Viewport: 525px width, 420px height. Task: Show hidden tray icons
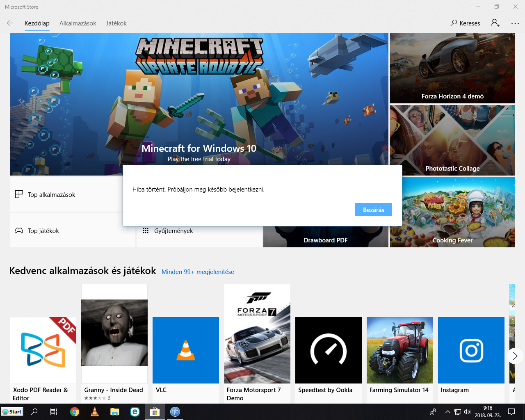pyautogui.click(x=448, y=412)
